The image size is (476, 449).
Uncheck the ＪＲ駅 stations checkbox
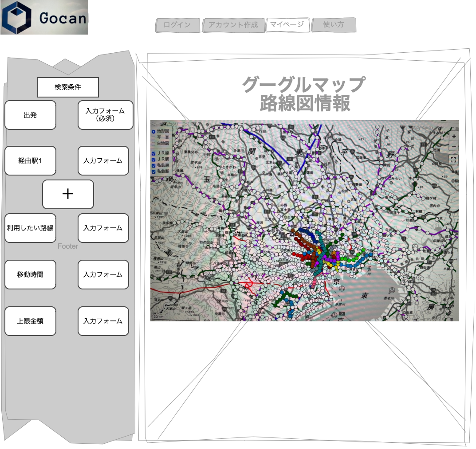[153, 160]
